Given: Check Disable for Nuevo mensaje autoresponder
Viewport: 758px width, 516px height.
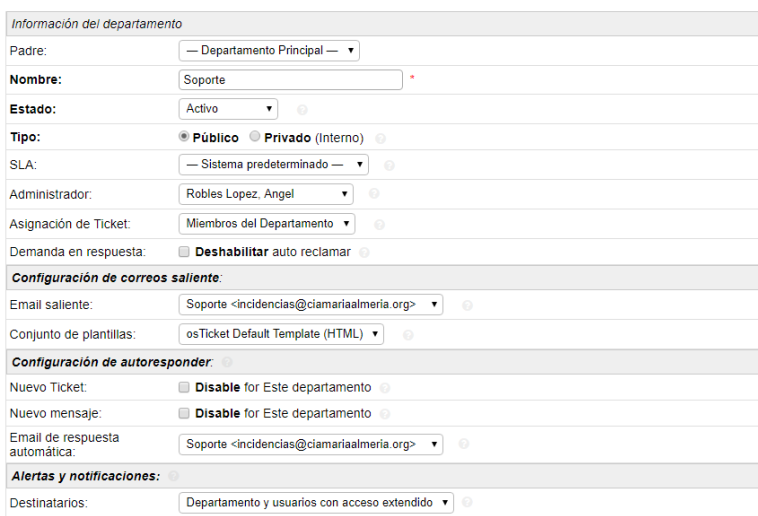Looking at the screenshot, I should click(184, 413).
